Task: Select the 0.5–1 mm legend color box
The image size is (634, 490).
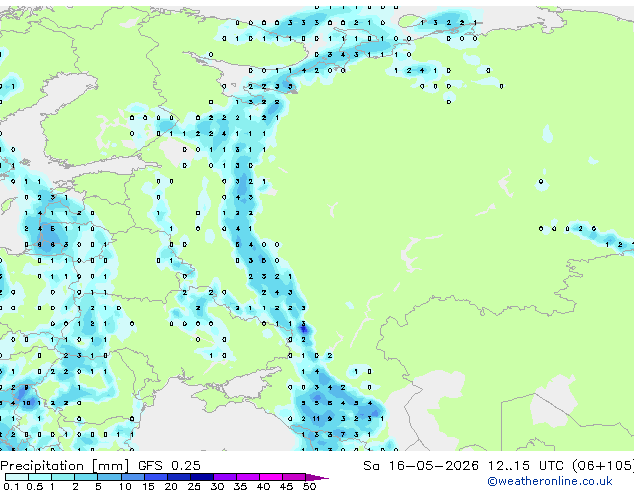Action: click(40, 477)
